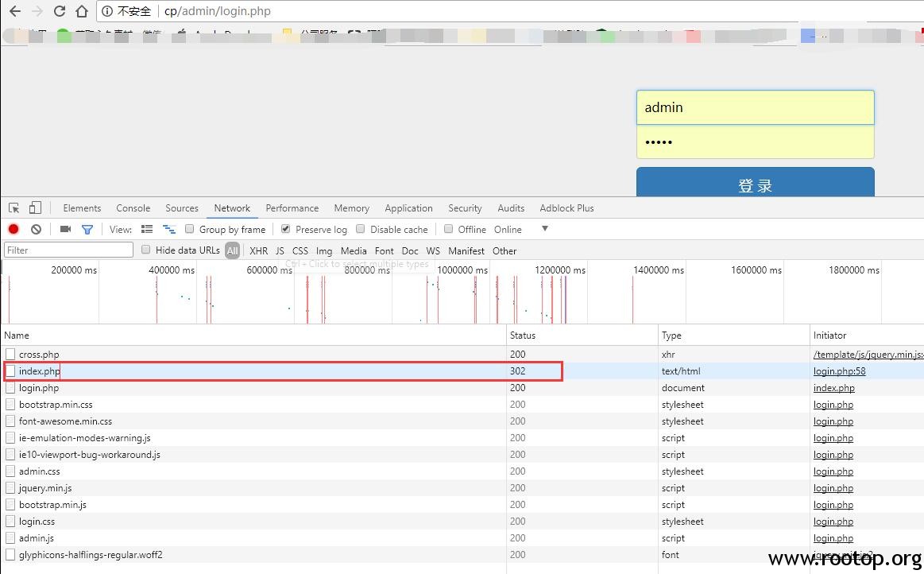Viewport: 924px width, 574px height.
Task: Open the Elements tab
Action: coord(82,208)
